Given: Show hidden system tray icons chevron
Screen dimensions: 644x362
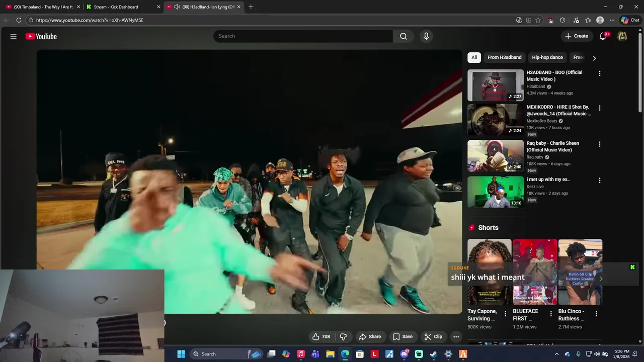Looking at the screenshot, I should (556, 354).
